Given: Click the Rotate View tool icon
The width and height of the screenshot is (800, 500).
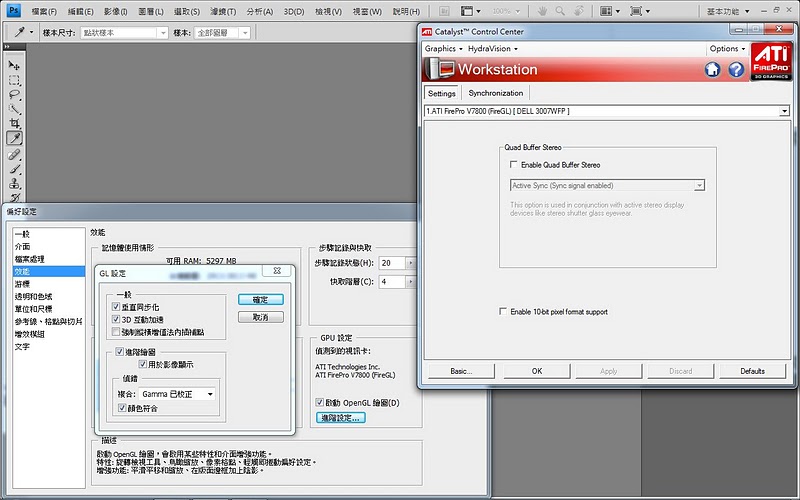Looking at the screenshot, I should point(578,11).
